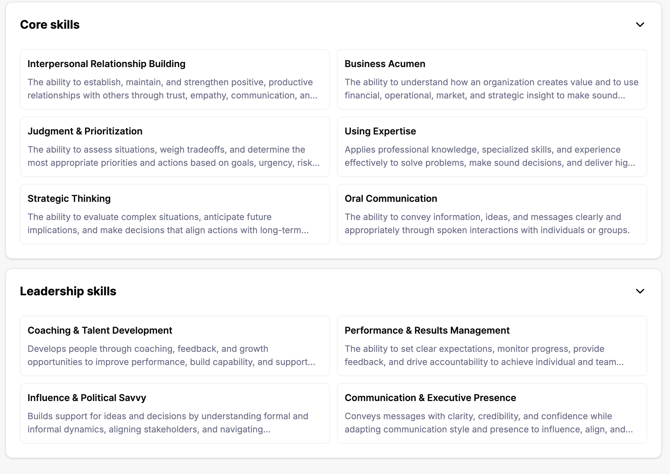Screen dimensions: 670x474
Task: Open the Strategic Thinking skill card
Action: pyautogui.click(x=175, y=214)
